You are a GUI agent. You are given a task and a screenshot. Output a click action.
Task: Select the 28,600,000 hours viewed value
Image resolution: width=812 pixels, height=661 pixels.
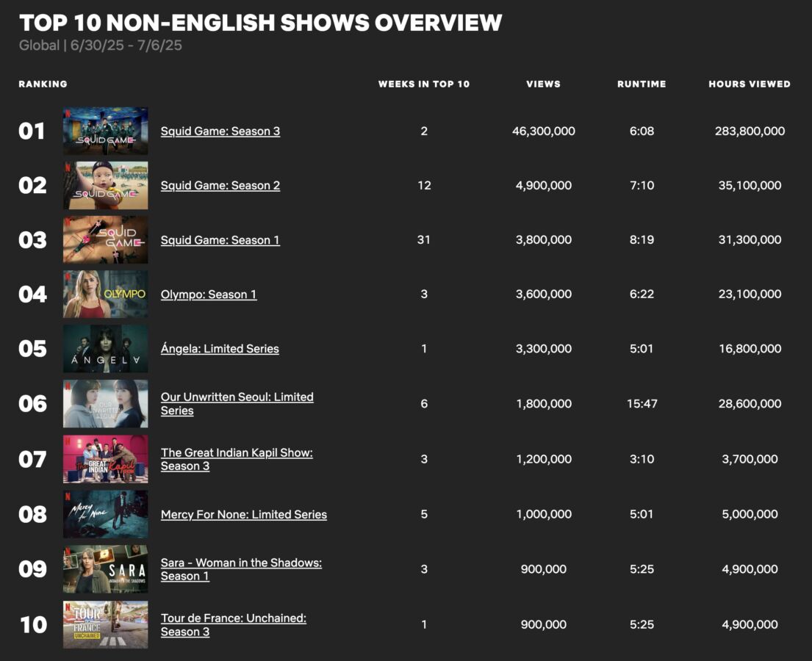[x=750, y=404]
